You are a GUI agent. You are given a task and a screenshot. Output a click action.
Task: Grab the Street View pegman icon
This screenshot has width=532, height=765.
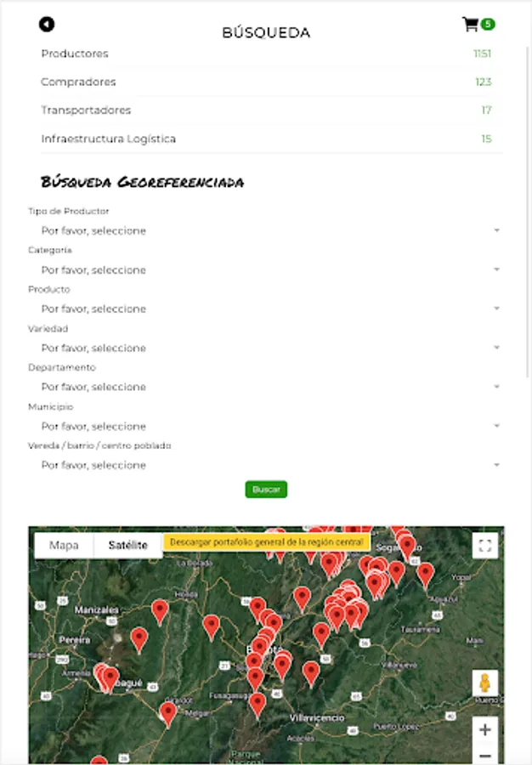484,683
